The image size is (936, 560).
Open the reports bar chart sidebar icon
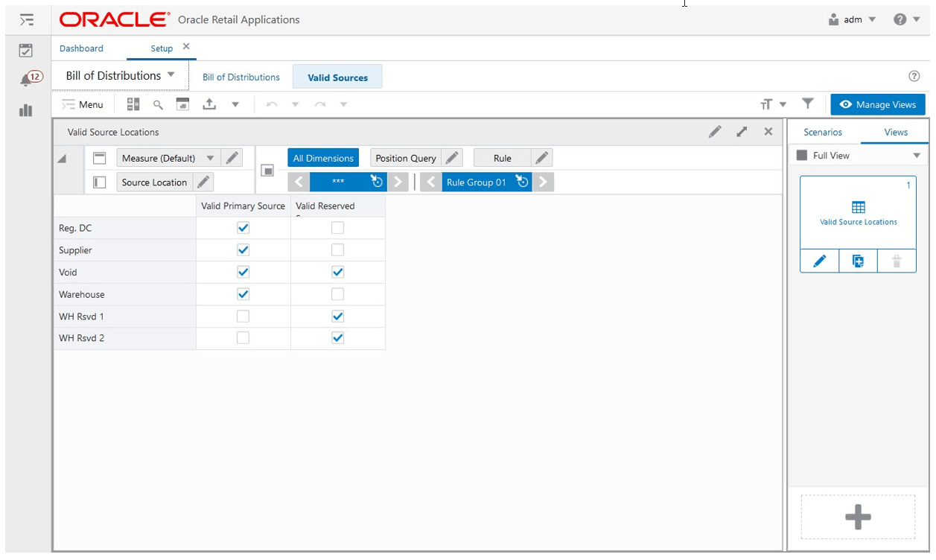(26, 110)
